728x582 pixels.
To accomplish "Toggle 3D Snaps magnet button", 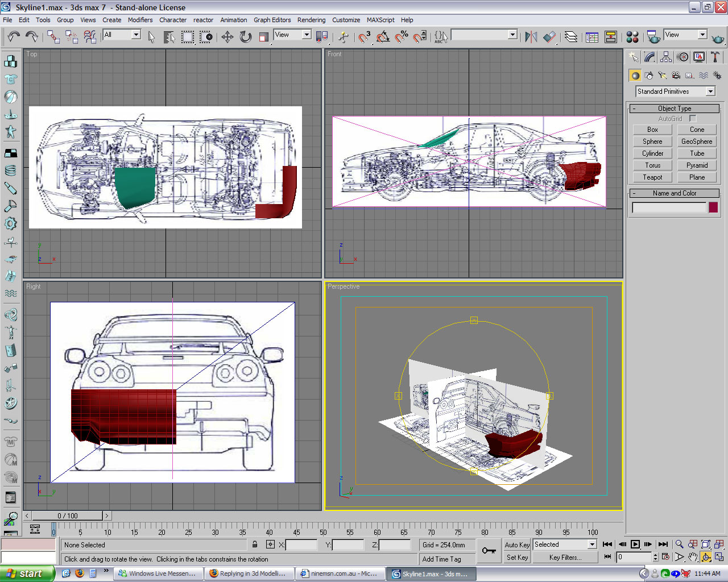I will [365, 37].
